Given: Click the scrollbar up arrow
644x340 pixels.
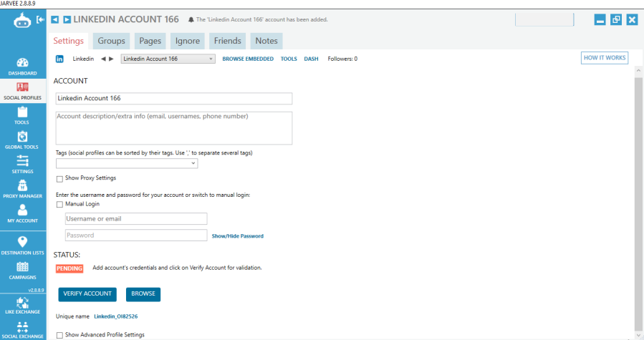Looking at the screenshot, I should tap(638, 71).
